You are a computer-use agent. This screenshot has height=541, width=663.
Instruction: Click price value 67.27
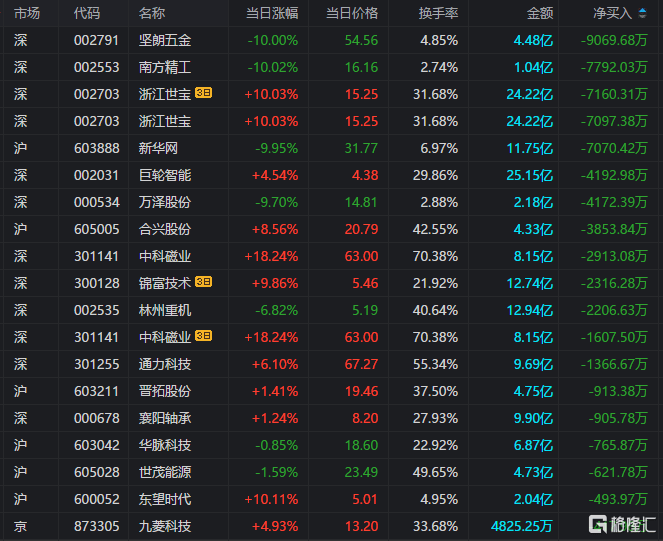click(x=362, y=365)
